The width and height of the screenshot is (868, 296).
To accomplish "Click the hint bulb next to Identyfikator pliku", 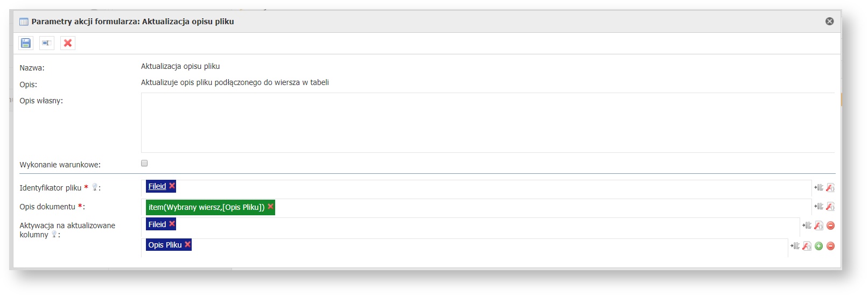I will click(x=95, y=187).
